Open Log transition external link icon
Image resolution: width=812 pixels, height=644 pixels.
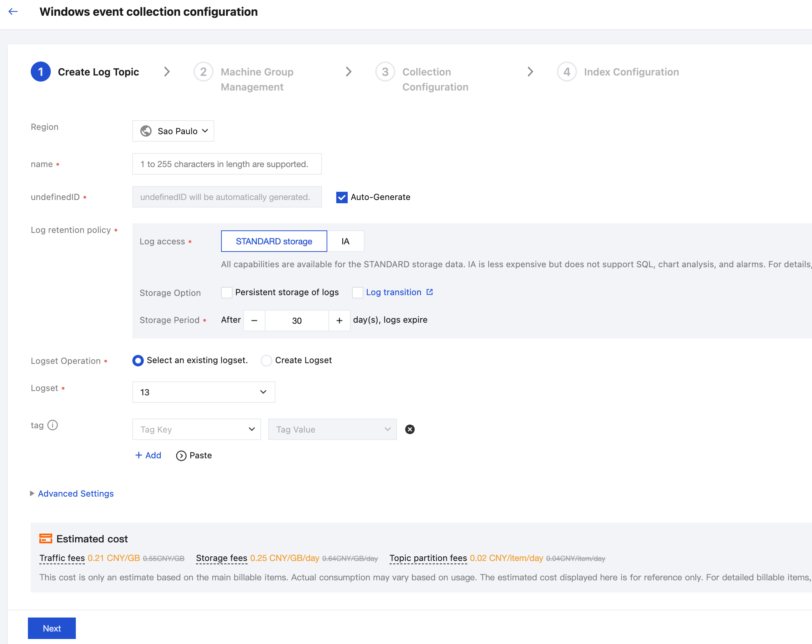click(430, 292)
